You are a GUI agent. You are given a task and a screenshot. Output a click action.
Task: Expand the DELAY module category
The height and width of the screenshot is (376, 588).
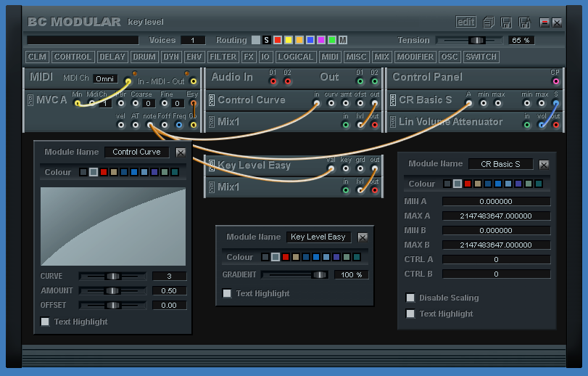(112, 57)
